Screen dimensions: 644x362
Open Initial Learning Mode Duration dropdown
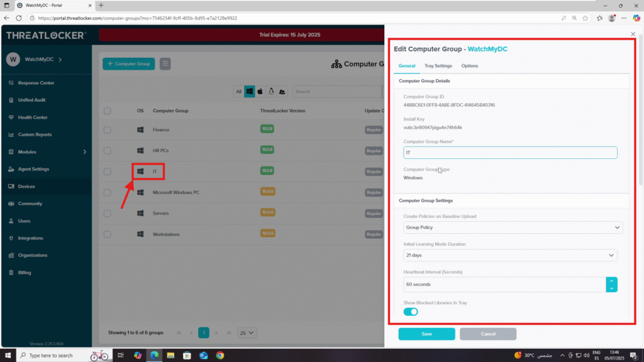pyautogui.click(x=509, y=255)
